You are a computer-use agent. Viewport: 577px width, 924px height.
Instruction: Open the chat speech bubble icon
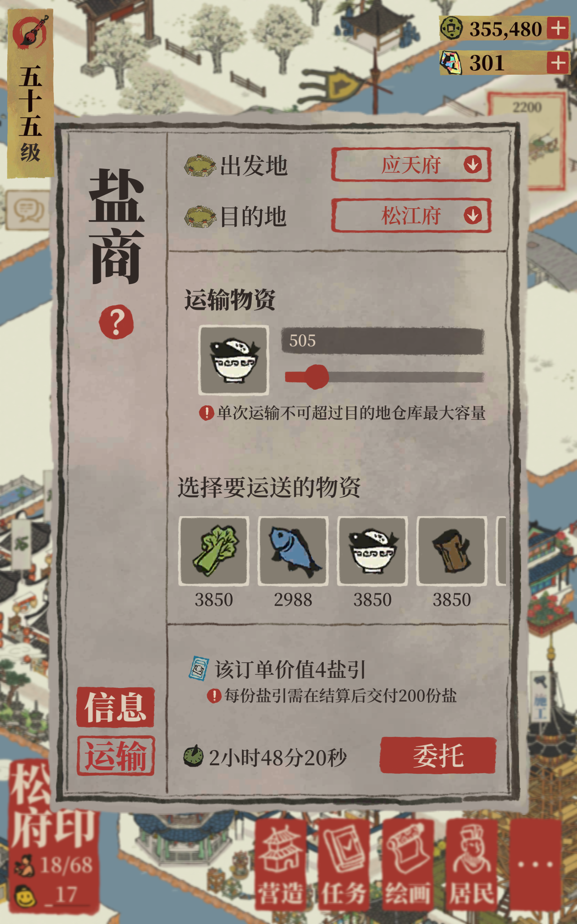pyautogui.click(x=28, y=210)
